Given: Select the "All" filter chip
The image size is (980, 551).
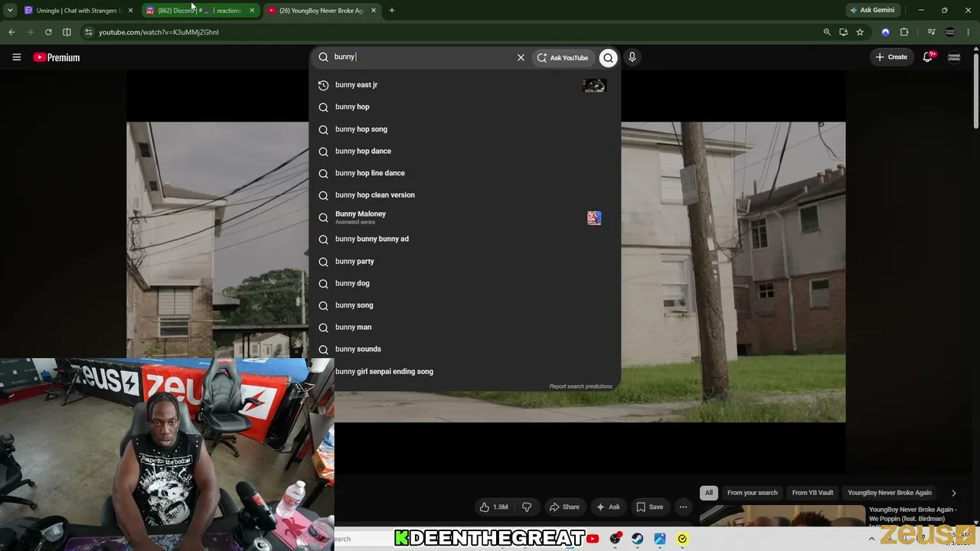Looking at the screenshot, I should point(709,493).
